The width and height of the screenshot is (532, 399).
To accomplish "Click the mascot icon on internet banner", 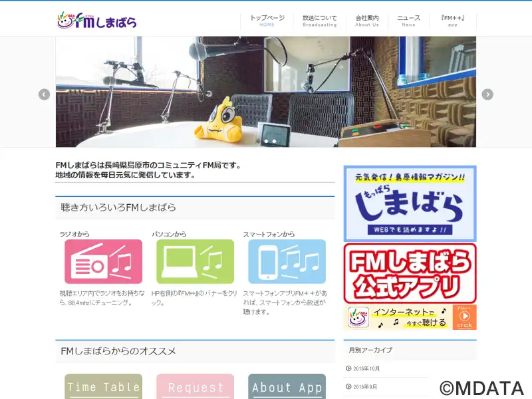I will [x=358, y=317].
